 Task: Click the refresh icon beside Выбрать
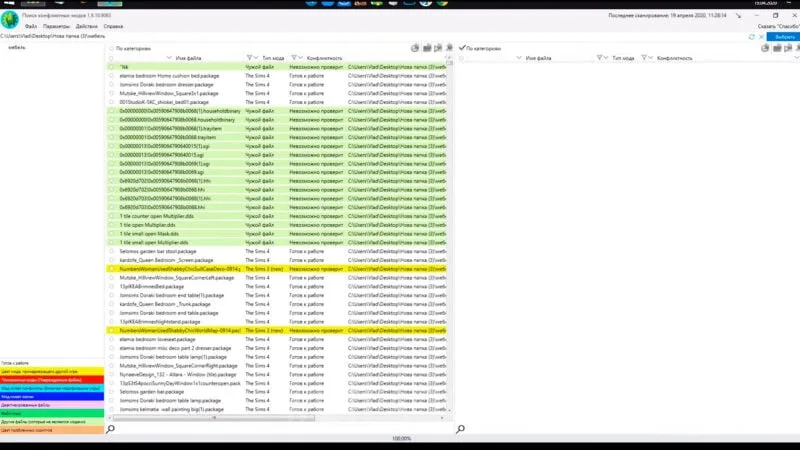(752, 37)
